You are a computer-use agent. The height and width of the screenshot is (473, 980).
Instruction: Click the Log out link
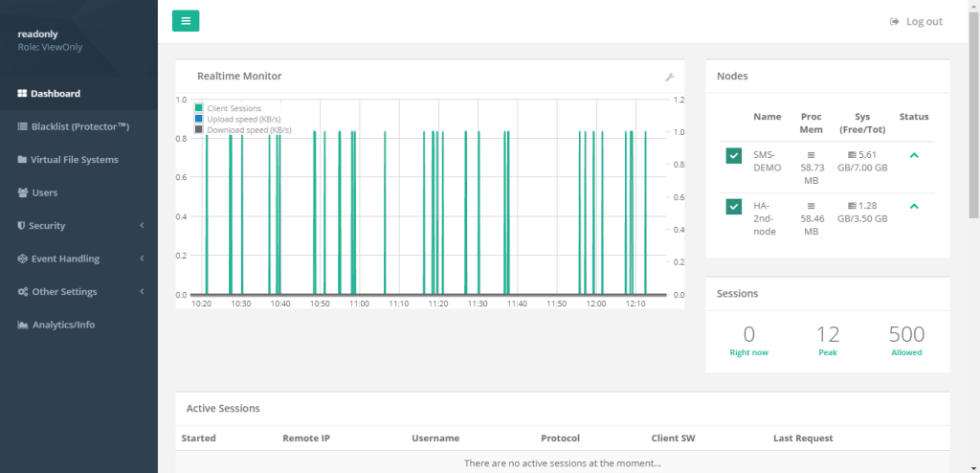(x=924, y=21)
